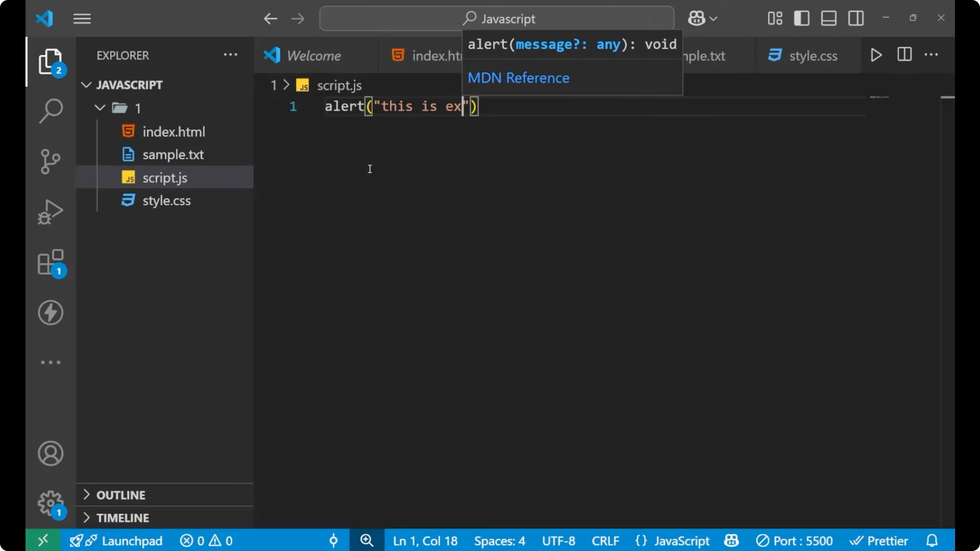Toggle the primary sidebar visibility
The width and height of the screenshot is (980, 551).
coord(801,18)
